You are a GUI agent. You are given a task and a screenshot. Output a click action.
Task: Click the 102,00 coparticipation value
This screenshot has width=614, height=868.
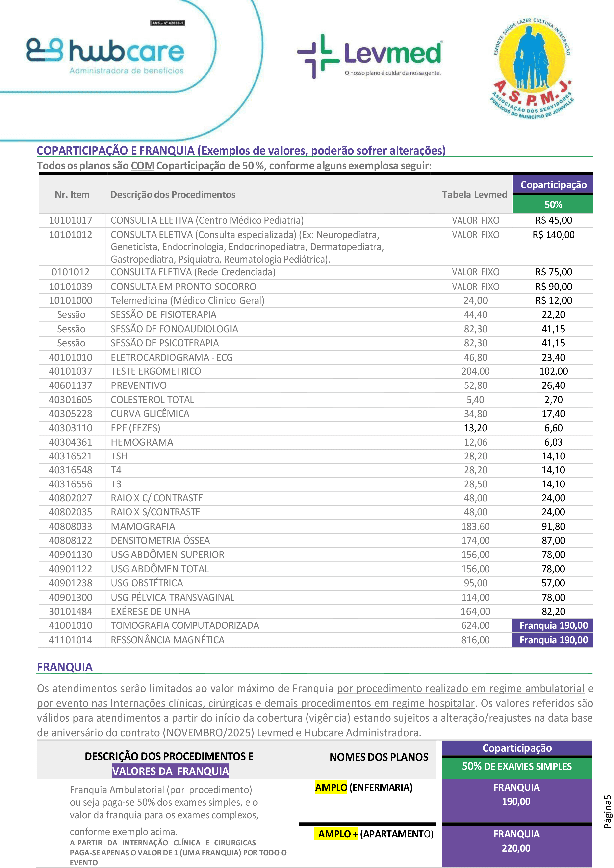pos(554,371)
